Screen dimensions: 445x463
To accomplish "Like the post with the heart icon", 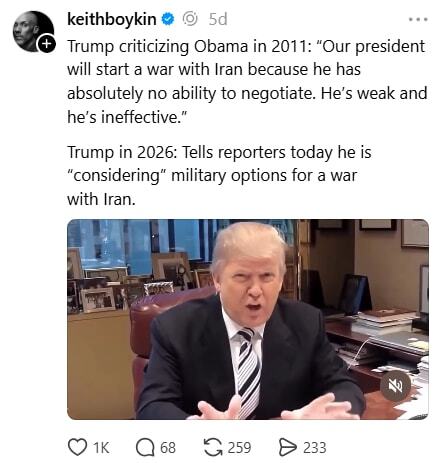I will 77,447.
